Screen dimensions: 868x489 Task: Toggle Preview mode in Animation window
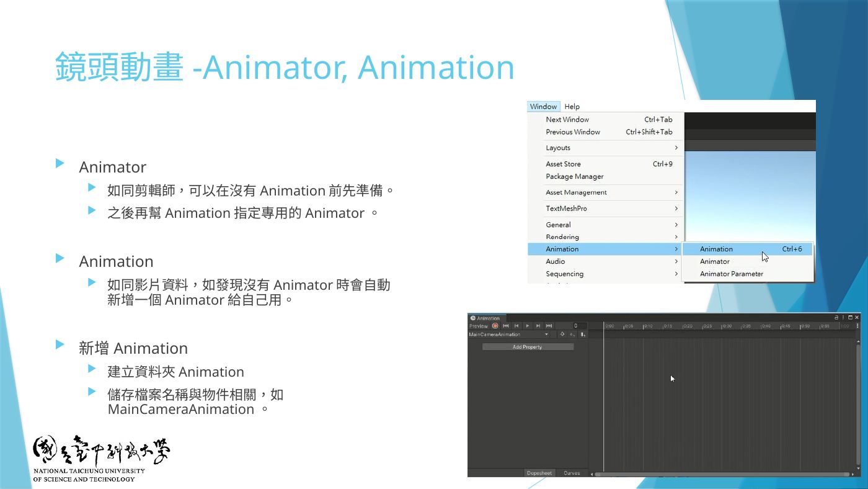tap(479, 326)
